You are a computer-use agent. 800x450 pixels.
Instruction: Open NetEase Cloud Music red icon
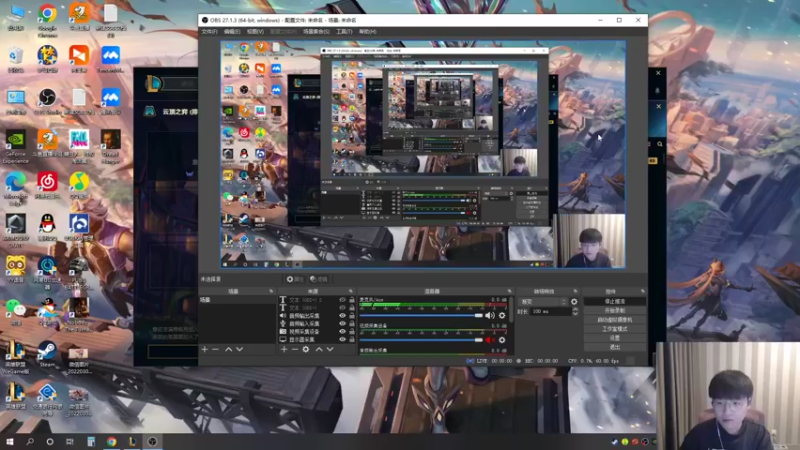pos(47,185)
